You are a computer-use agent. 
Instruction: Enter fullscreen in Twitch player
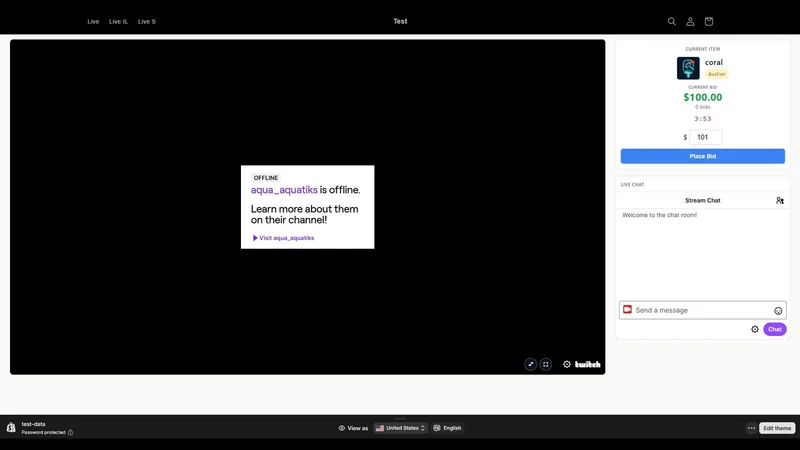[546, 364]
